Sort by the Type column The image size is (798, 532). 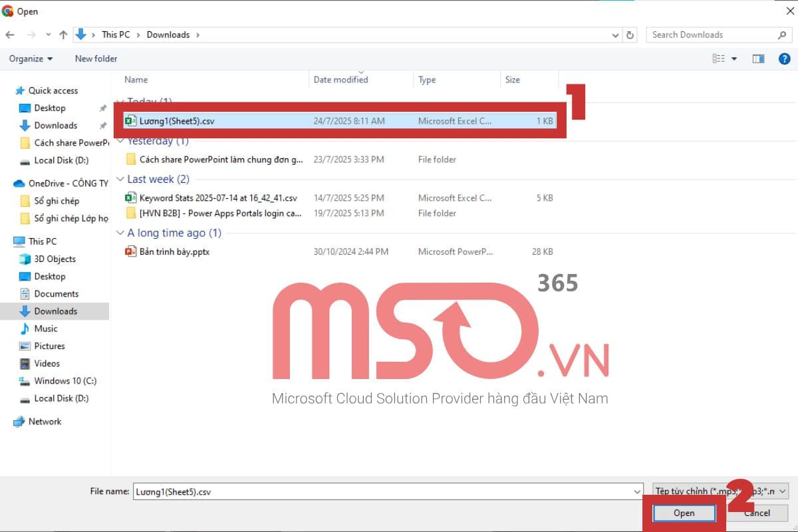click(x=427, y=80)
